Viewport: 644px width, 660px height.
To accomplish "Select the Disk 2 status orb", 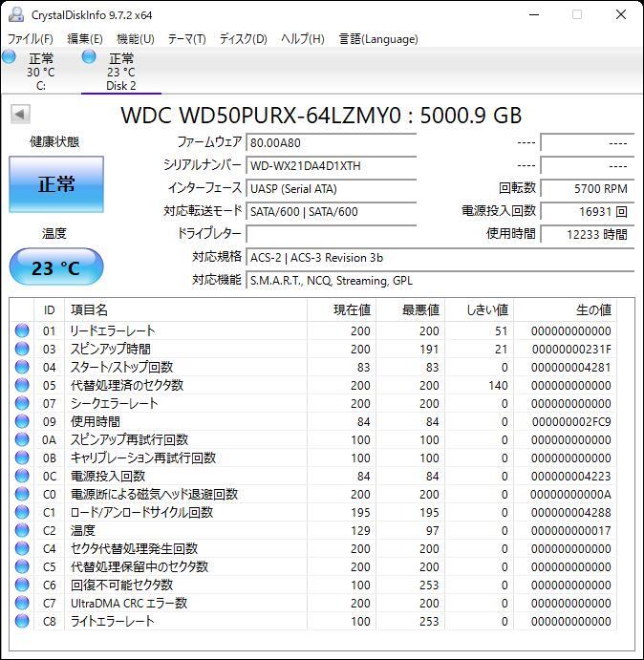I will 89,56.
